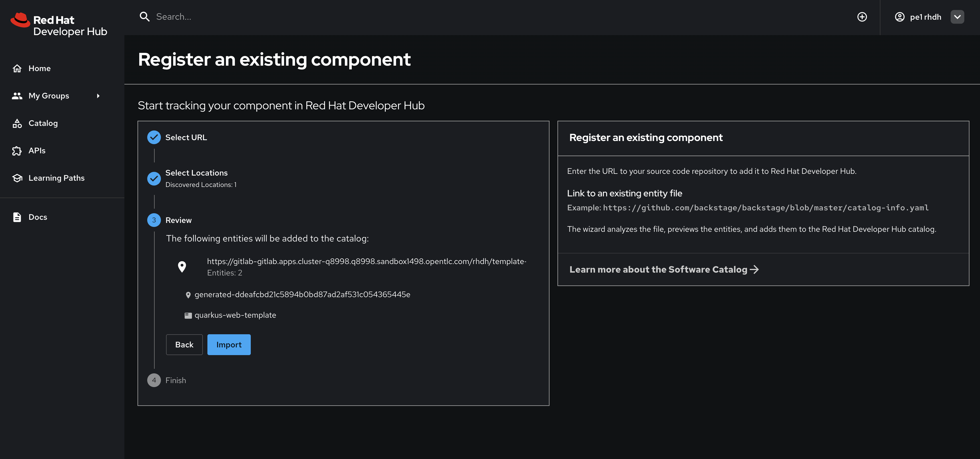Click the Select Locations step checkmark icon
Viewport: 980px width, 459px height.
pyautogui.click(x=154, y=178)
